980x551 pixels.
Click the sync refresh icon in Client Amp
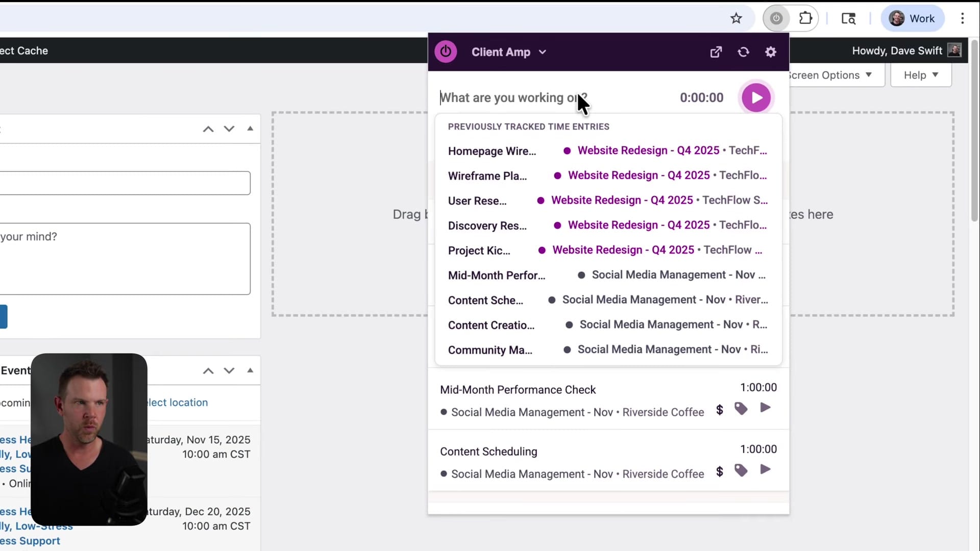pyautogui.click(x=743, y=52)
